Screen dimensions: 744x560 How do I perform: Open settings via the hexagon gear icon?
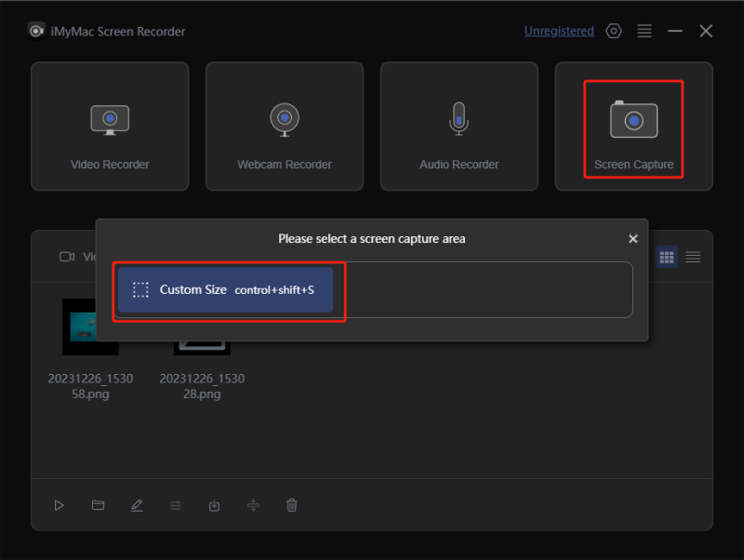click(x=614, y=32)
